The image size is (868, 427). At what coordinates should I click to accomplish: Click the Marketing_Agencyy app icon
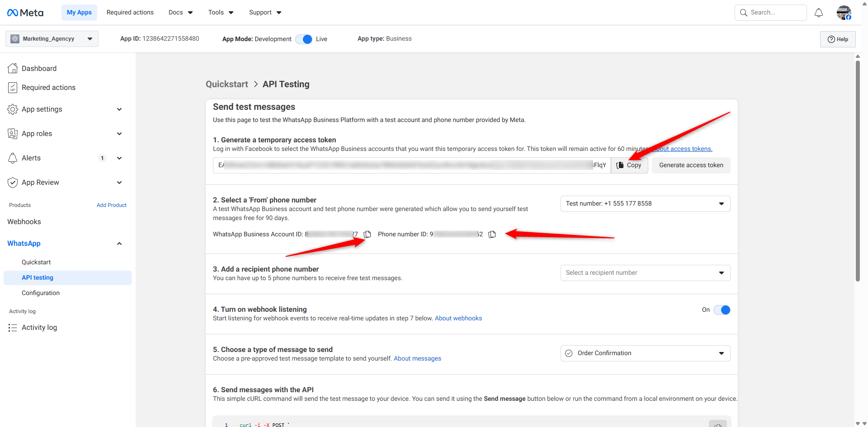15,39
